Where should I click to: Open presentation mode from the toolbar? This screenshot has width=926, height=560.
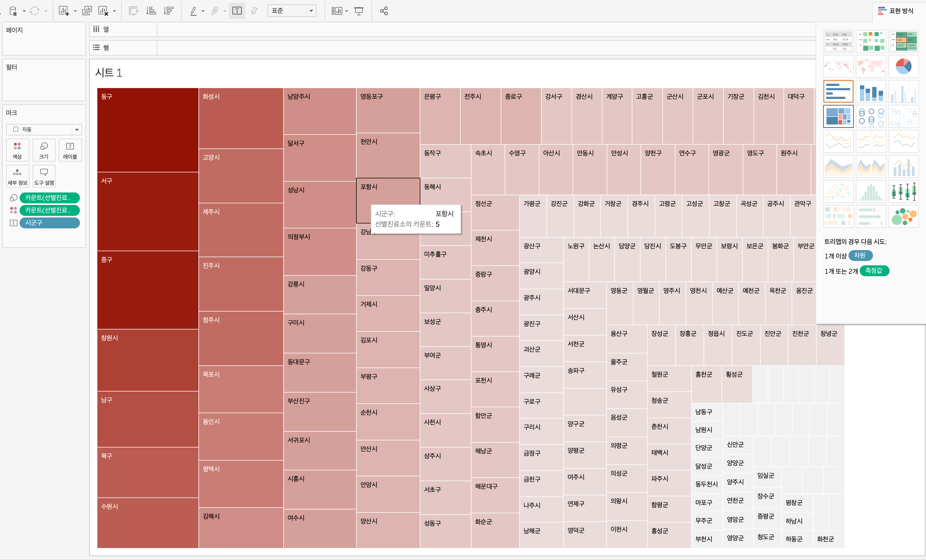click(x=359, y=11)
